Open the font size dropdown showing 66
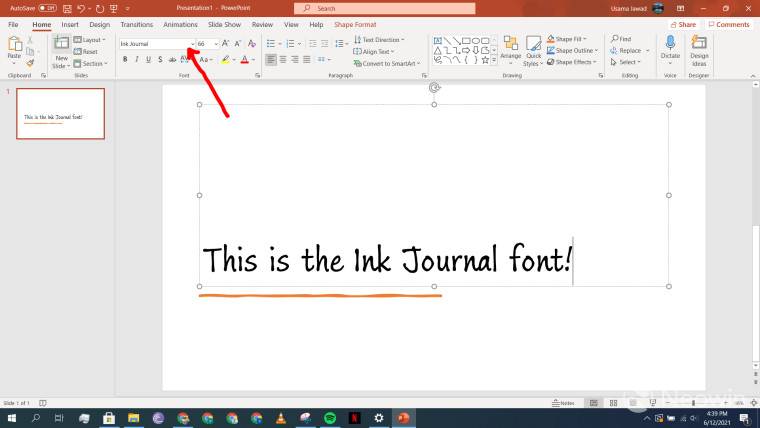This screenshot has width=760, height=428. coord(215,44)
